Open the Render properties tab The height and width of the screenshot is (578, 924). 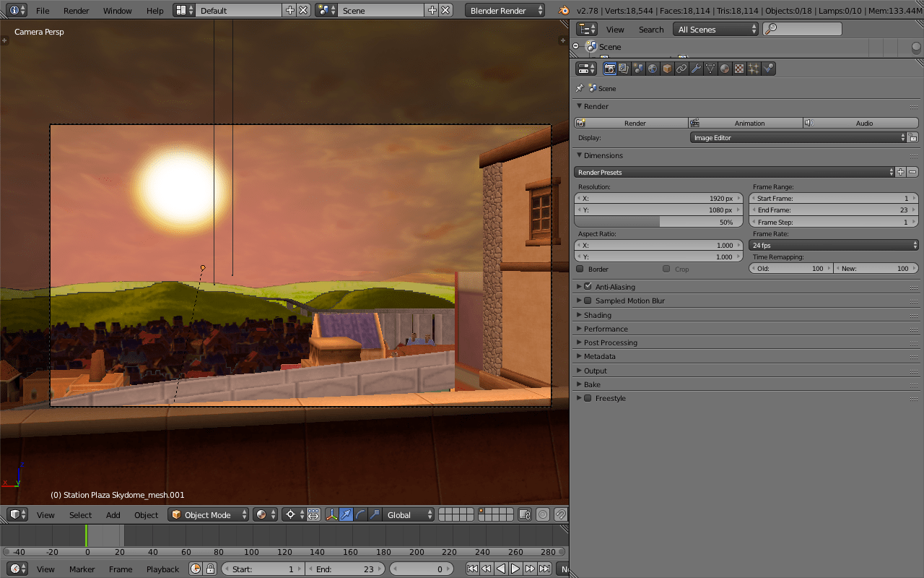(610, 68)
